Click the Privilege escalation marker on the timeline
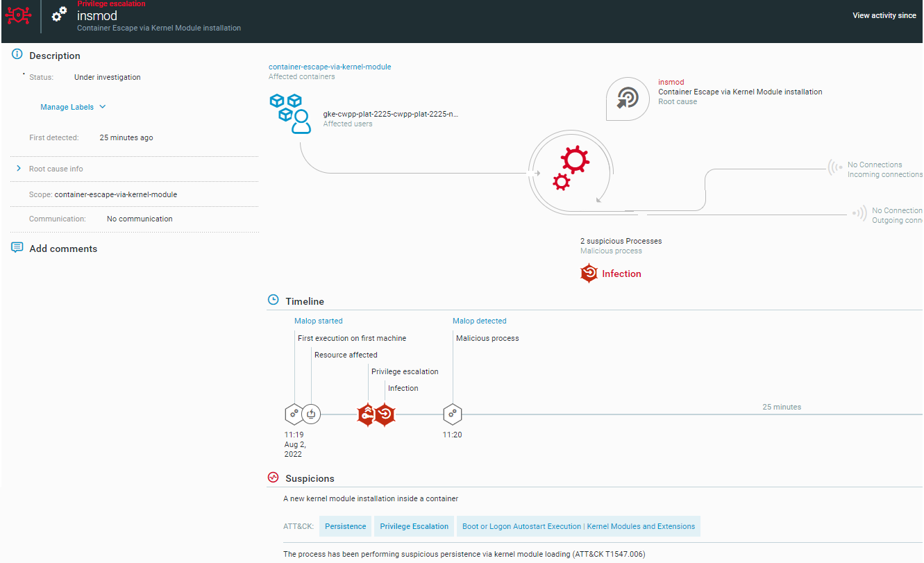Image resolution: width=924 pixels, height=563 pixels. point(367,414)
